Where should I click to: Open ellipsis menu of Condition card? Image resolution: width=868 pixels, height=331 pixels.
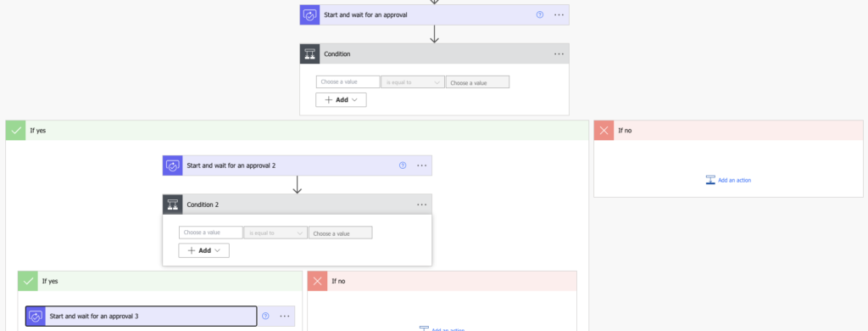(559, 53)
